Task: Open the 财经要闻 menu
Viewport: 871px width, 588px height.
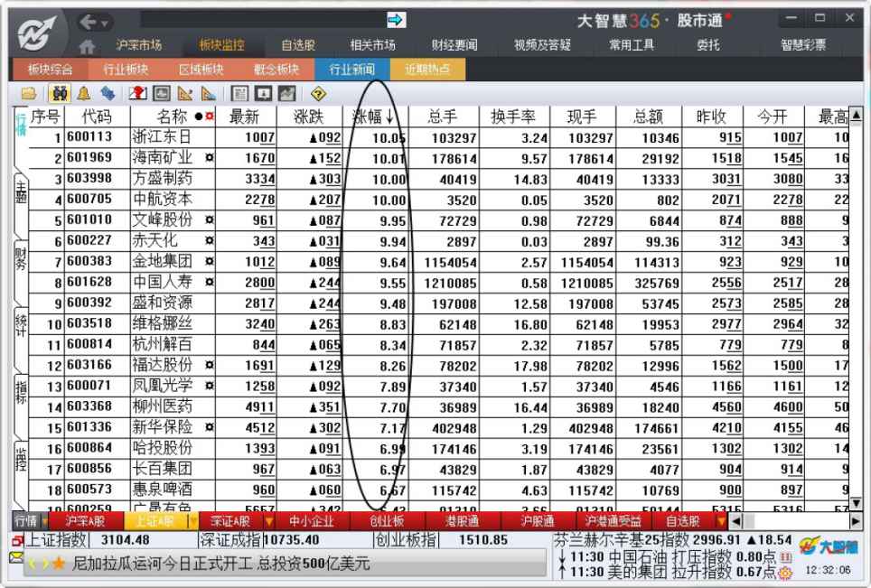Action: click(x=454, y=45)
